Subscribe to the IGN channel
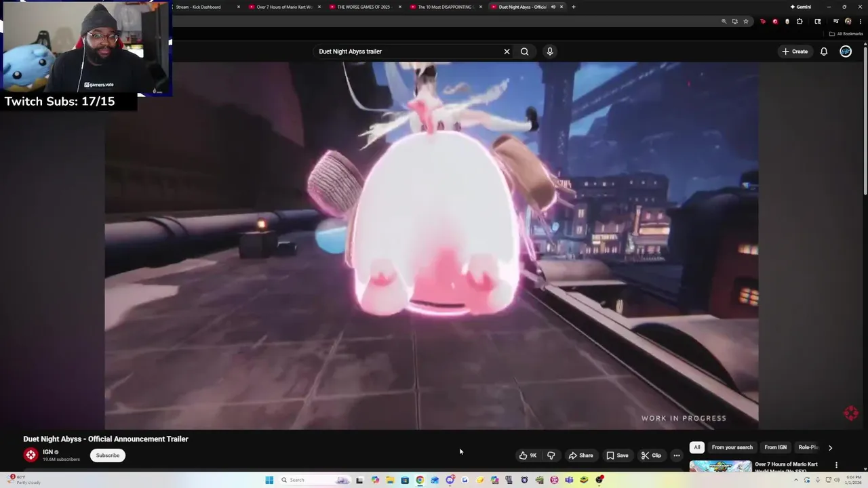The height and width of the screenshot is (488, 868). pos(108,455)
